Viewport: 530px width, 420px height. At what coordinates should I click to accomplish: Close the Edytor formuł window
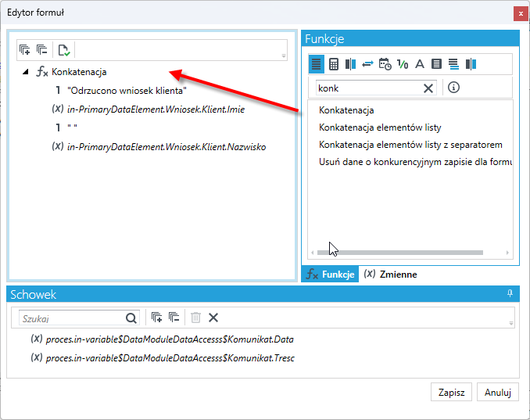tap(521, 14)
